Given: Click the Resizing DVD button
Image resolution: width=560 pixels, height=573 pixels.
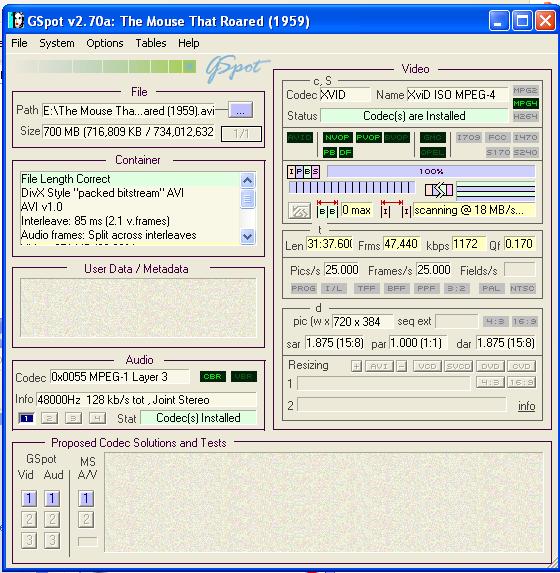Looking at the screenshot, I should click(490, 366).
